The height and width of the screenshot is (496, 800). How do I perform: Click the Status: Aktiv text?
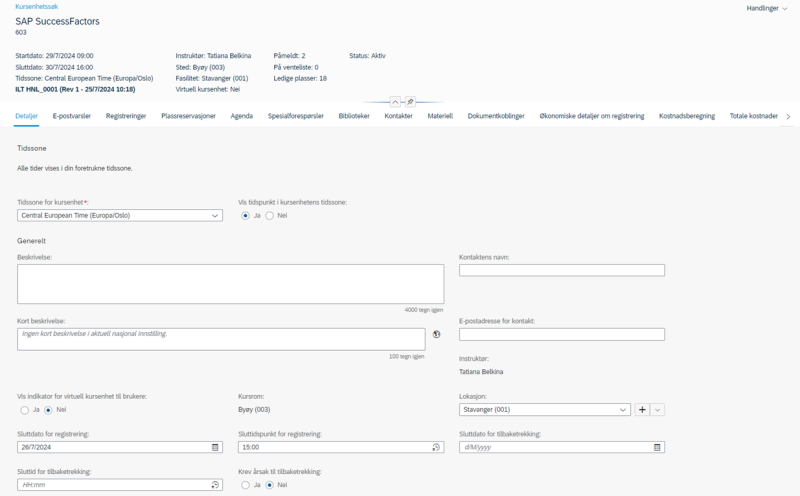[367, 56]
